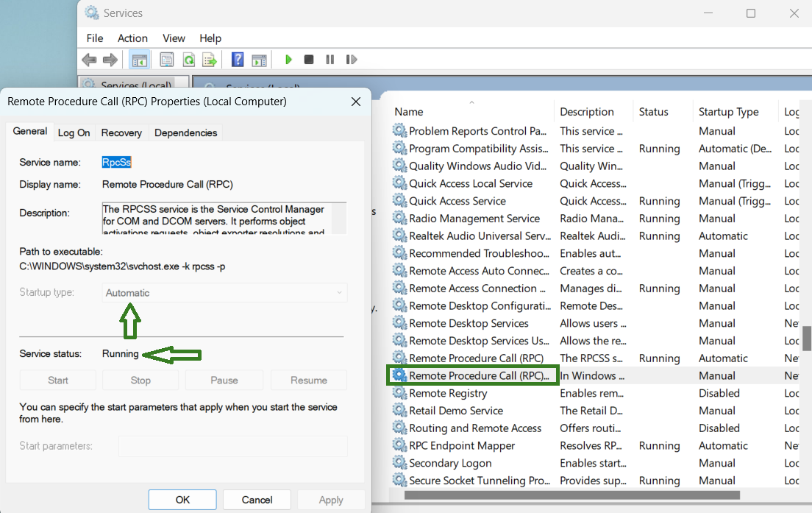Image resolution: width=812 pixels, height=513 pixels.
Task: Open the Startup type dropdown
Action: (224, 293)
